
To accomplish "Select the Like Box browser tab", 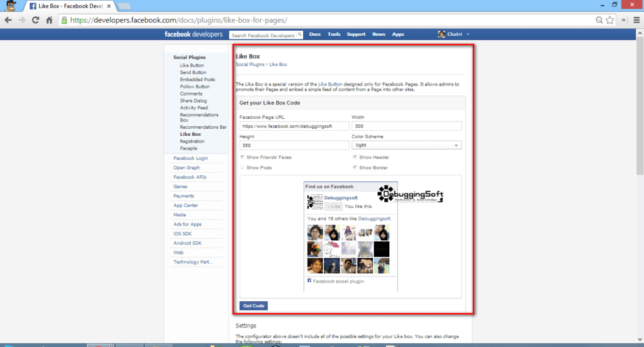I will tap(70, 6).
